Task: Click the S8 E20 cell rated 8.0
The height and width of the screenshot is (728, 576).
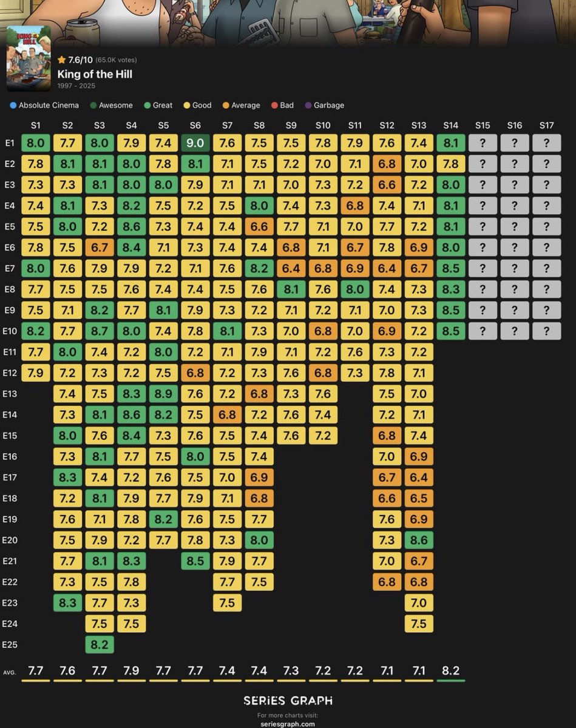Action: 259,540
